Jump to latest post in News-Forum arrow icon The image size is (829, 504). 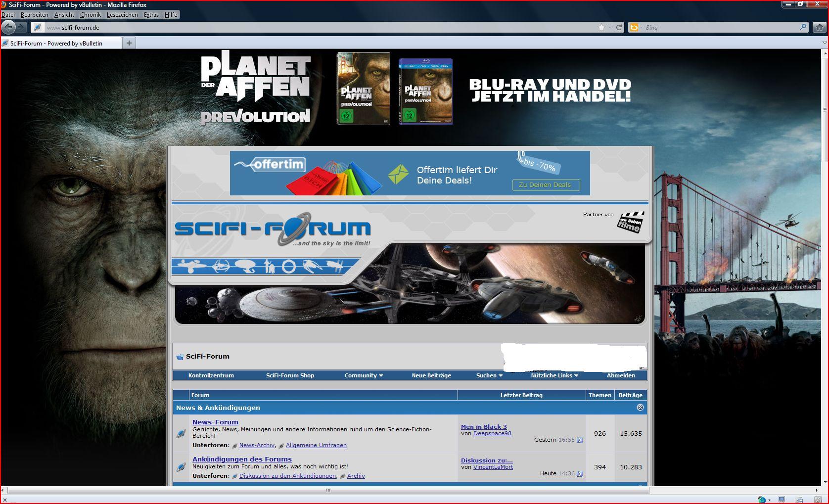pyautogui.click(x=580, y=440)
